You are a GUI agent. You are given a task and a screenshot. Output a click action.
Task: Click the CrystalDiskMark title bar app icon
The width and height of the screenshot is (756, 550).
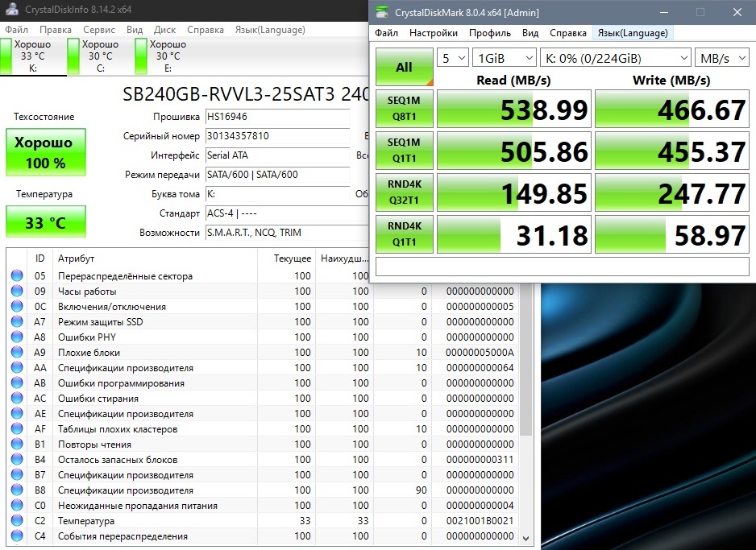[x=382, y=13]
